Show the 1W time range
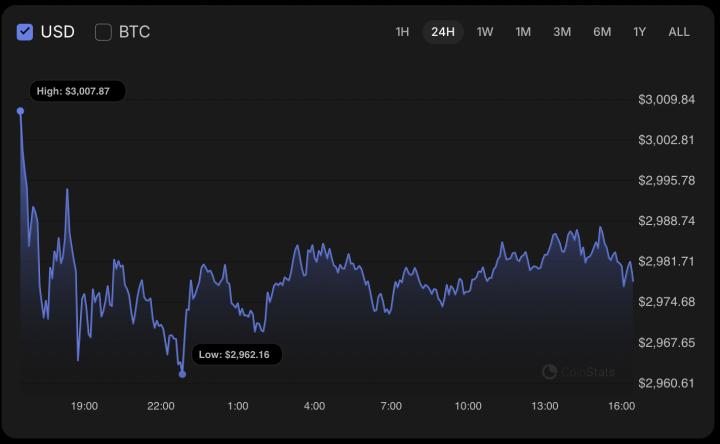The height and width of the screenshot is (444, 720). [x=485, y=32]
